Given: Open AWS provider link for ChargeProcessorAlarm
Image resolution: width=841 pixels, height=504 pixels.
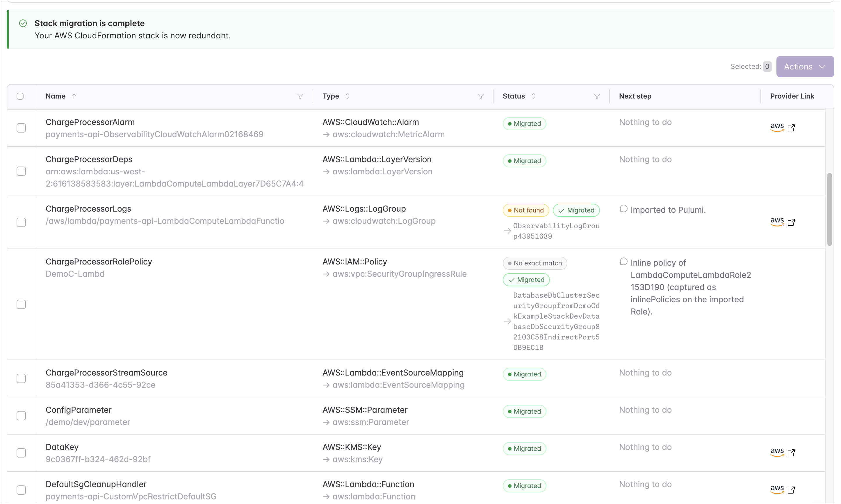Looking at the screenshot, I should click(x=783, y=128).
